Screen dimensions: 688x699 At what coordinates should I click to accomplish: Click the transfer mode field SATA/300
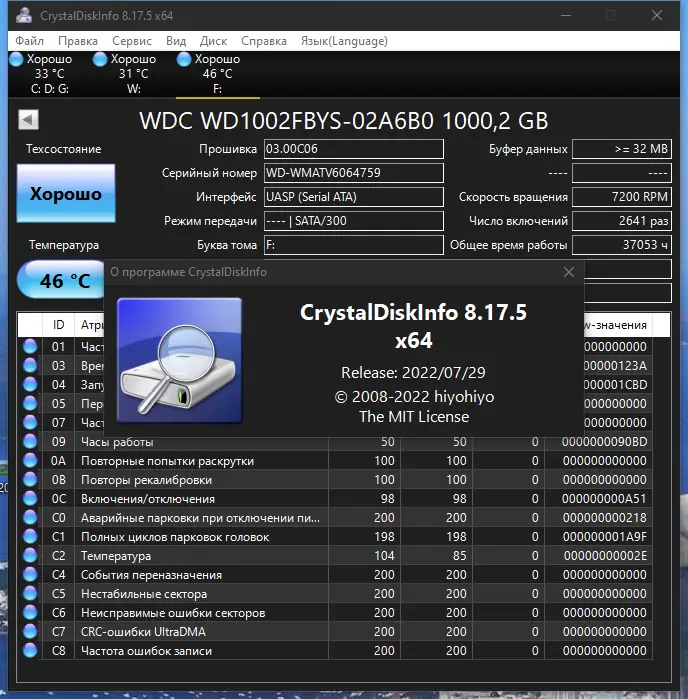coord(354,221)
